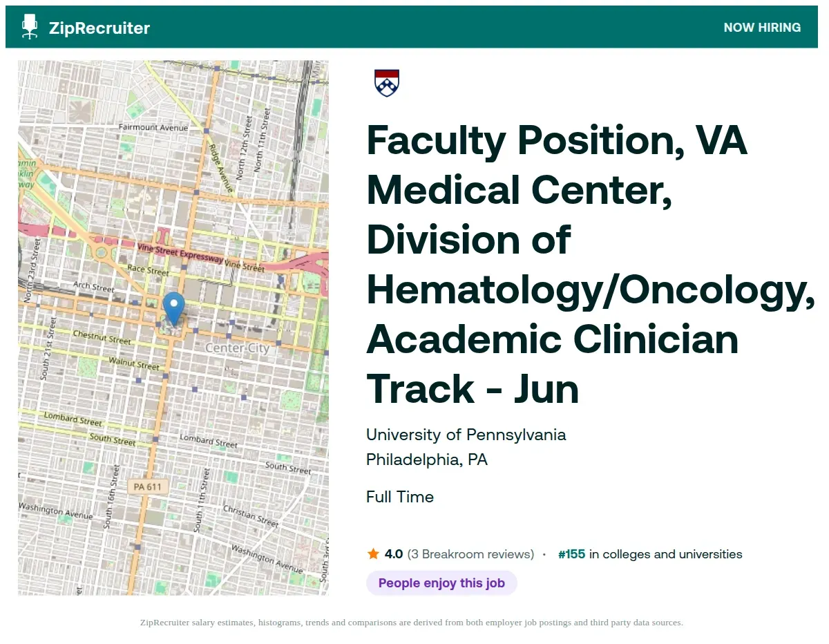Click the job title heading
The width and height of the screenshot is (829, 644).
[x=591, y=265]
